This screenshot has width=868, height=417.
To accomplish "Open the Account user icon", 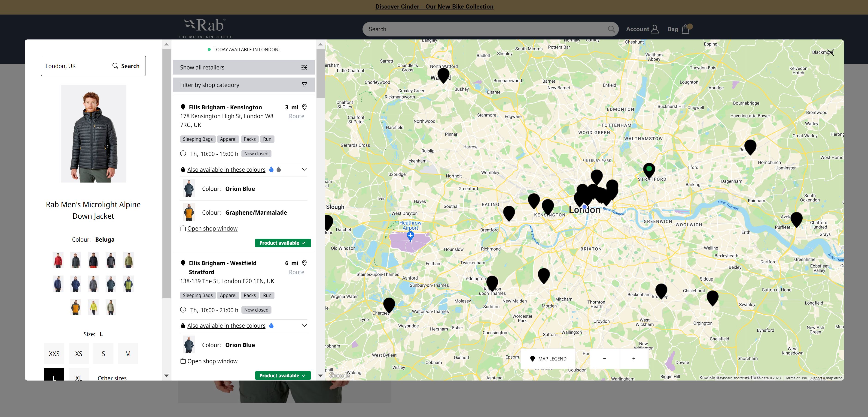I will (655, 29).
